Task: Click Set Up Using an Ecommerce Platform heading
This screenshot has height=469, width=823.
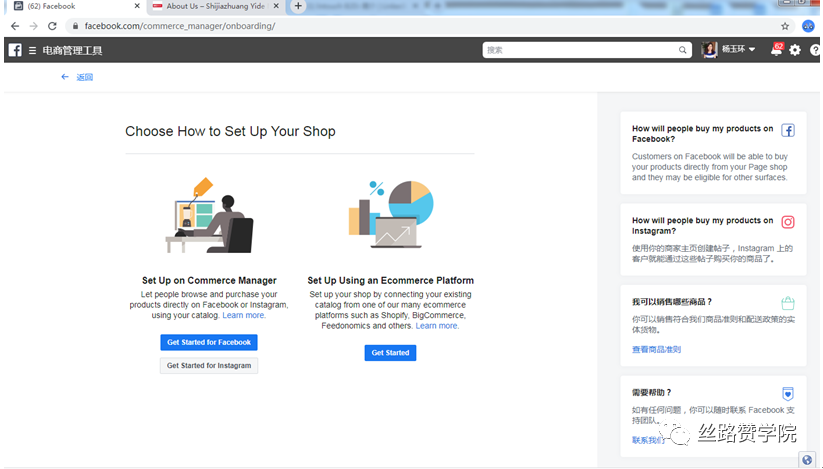Action: pos(391,281)
